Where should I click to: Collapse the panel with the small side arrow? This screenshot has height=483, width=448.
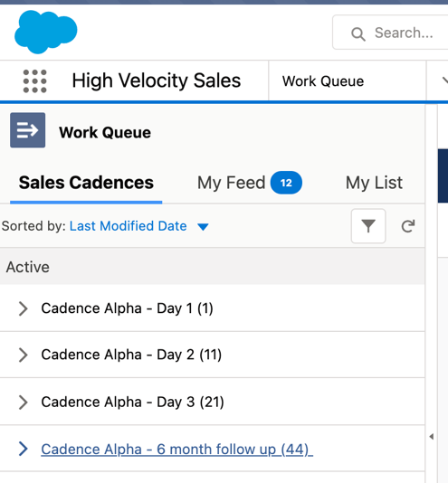[x=432, y=437]
